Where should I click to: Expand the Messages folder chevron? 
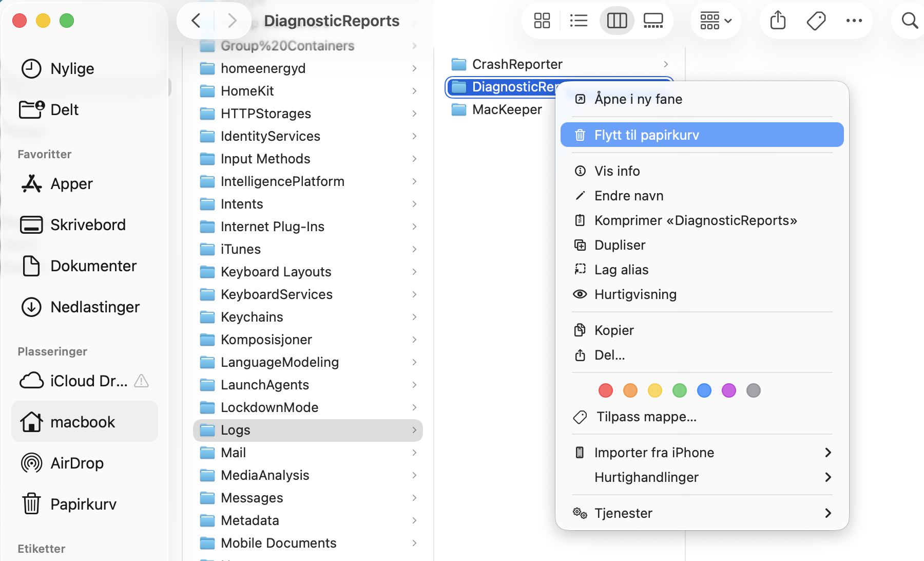pos(414,498)
